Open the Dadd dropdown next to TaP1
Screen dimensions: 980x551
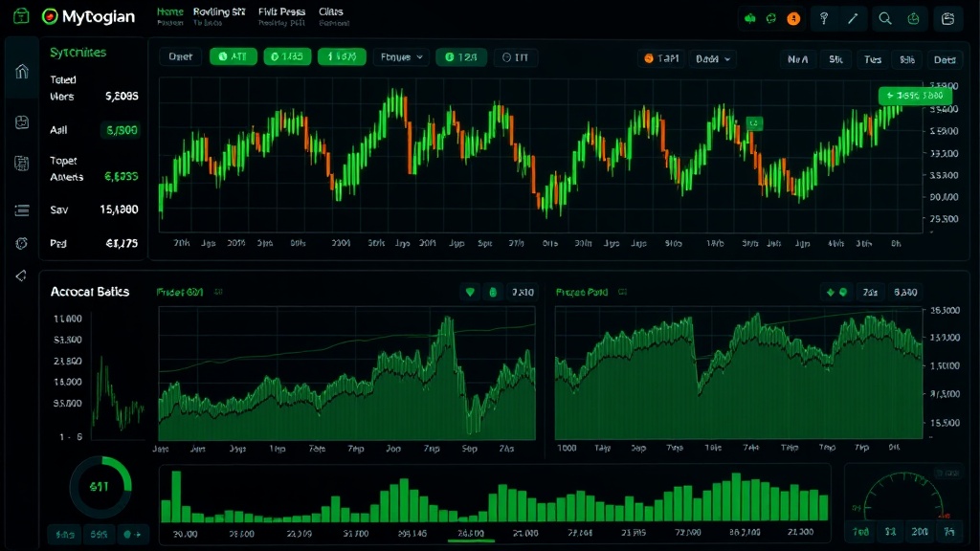coord(712,58)
